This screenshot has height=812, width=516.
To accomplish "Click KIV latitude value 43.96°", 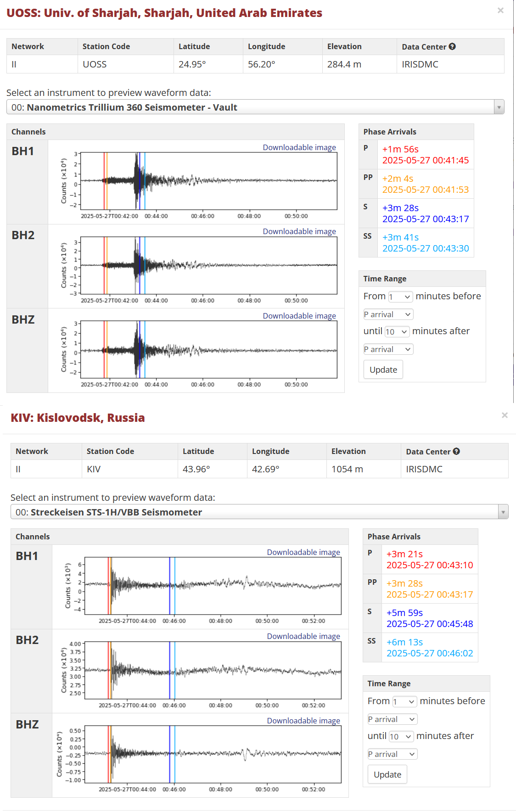I will [x=196, y=469].
